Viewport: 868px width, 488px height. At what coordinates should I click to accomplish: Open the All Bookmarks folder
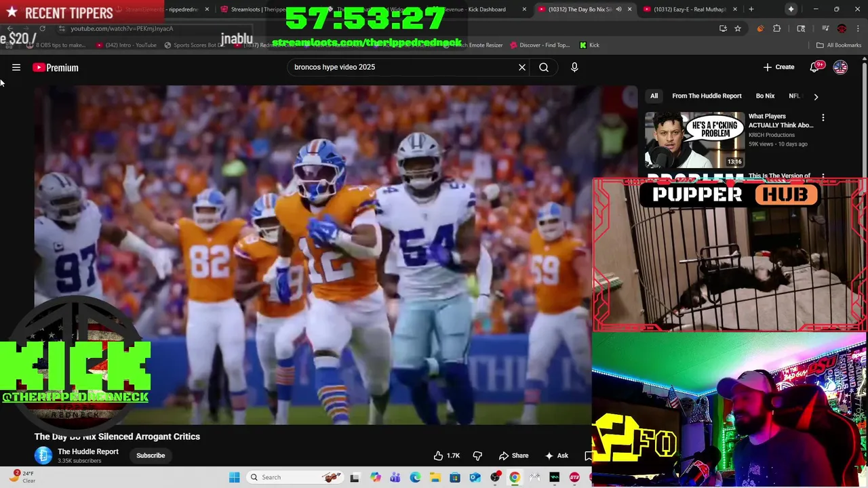(x=839, y=45)
